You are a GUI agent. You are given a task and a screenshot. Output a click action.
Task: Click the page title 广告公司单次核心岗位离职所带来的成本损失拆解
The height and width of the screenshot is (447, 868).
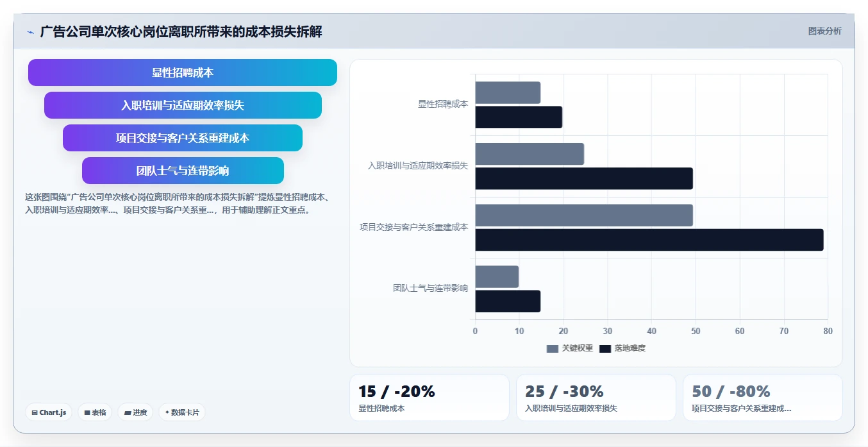coord(181,31)
